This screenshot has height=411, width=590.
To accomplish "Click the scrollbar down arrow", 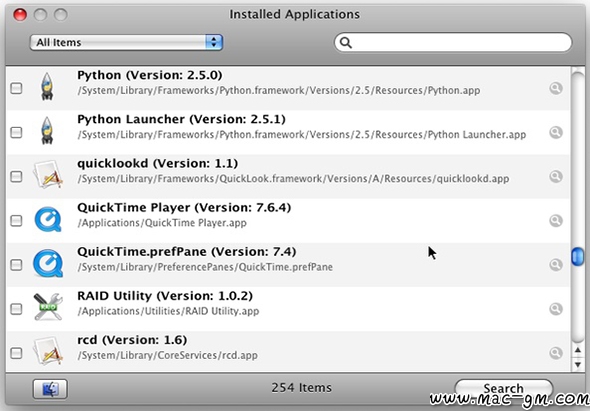I will pyautogui.click(x=578, y=364).
